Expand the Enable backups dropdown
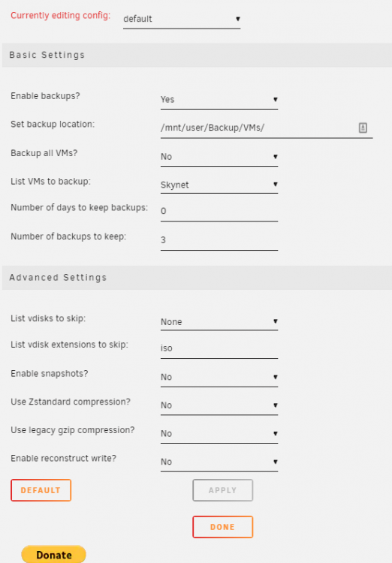This screenshot has width=392, height=563. 219,99
